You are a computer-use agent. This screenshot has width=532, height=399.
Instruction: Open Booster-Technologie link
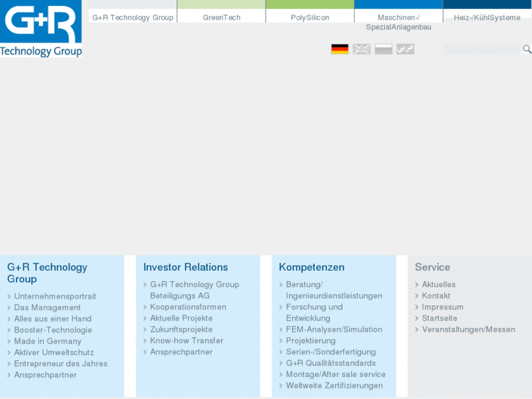click(53, 329)
